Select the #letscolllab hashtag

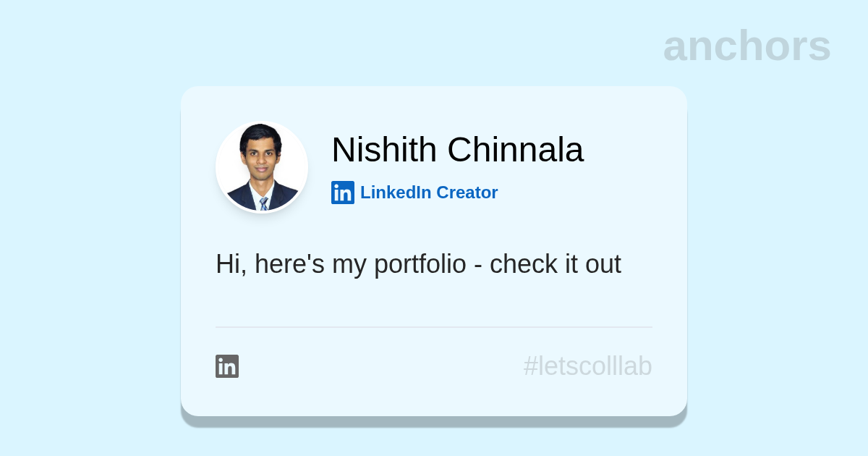(587, 366)
